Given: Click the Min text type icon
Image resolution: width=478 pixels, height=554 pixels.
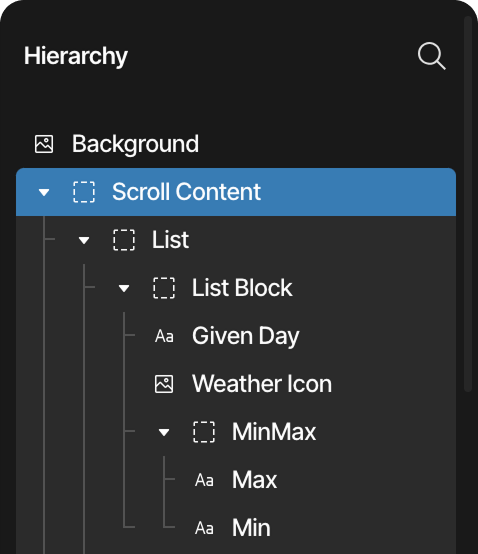Looking at the screenshot, I should (x=204, y=528).
